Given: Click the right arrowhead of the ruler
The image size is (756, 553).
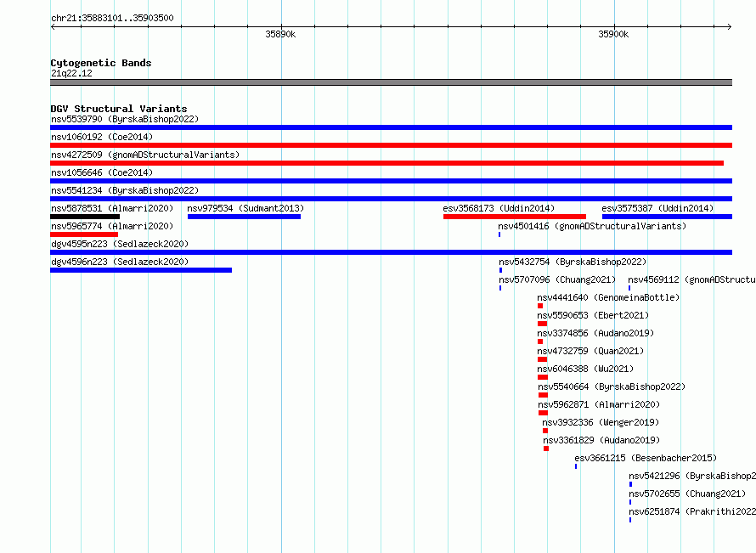Looking at the screenshot, I should [x=730, y=26].
